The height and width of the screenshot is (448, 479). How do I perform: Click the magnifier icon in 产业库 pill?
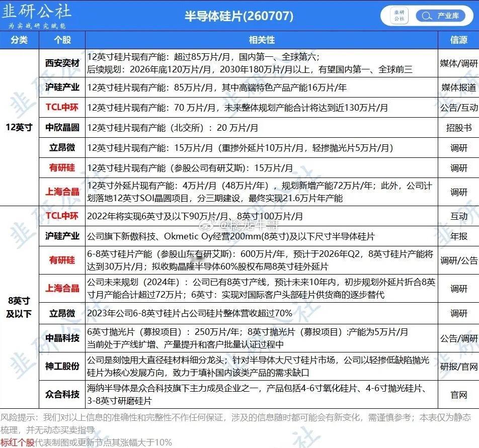(x=427, y=16)
